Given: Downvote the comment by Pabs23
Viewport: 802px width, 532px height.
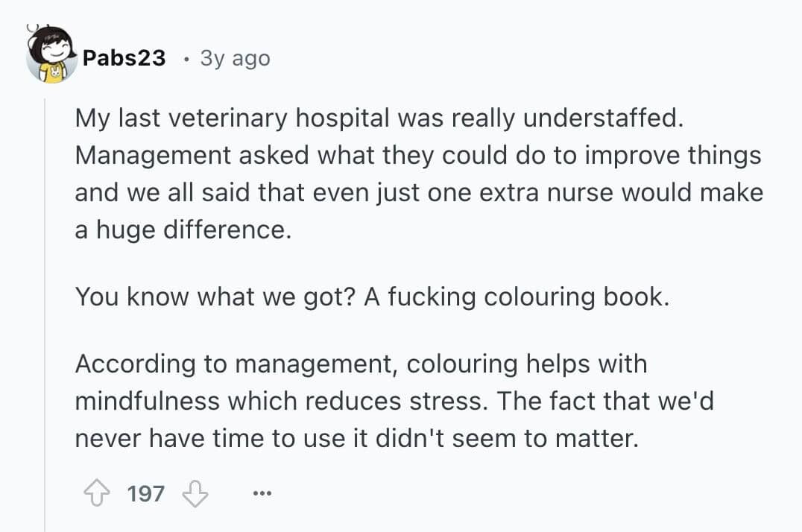Looking at the screenshot, I should point(195,493).
